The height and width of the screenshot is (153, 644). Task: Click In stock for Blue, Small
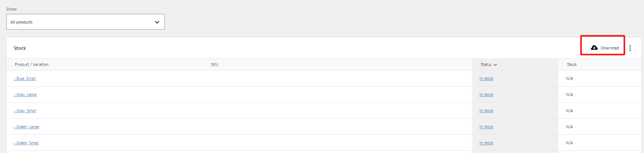coord(486,78)
